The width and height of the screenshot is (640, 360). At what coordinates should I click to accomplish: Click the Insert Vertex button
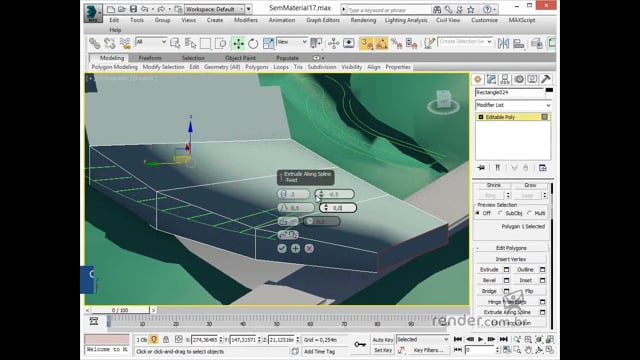[511, 259]
